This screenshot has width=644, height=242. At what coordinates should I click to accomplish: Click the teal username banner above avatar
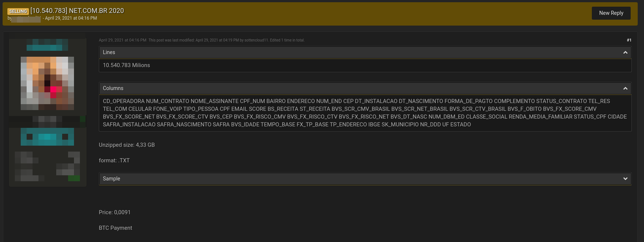coord(47,45)
